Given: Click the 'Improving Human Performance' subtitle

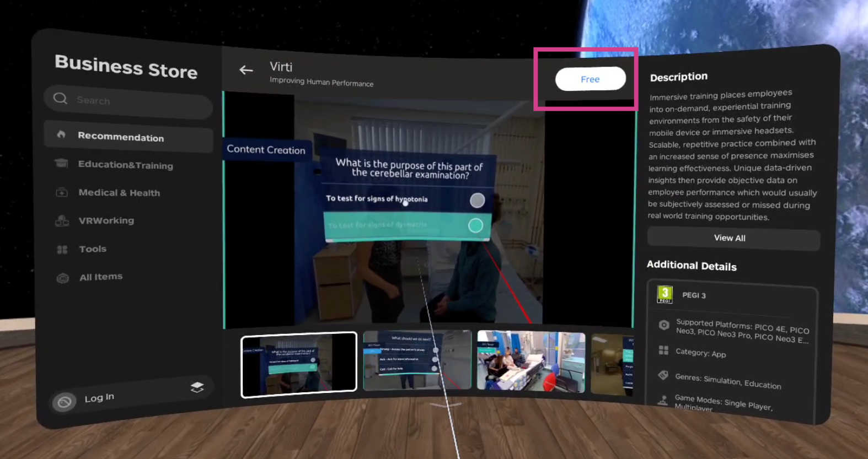Looking at the screenshot, I should click(x=322, y=82).
